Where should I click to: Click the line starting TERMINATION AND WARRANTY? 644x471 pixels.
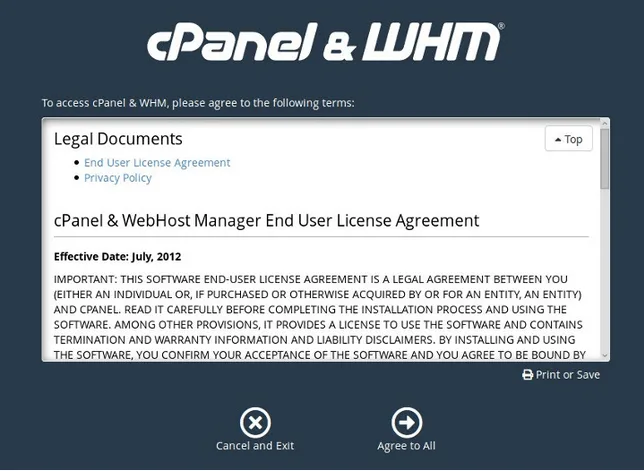click(314, 340)
